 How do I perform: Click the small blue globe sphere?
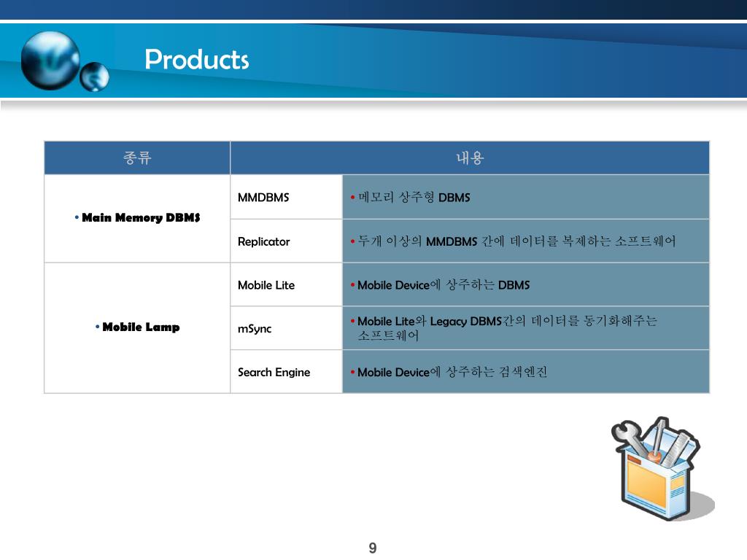pos(94,77)
